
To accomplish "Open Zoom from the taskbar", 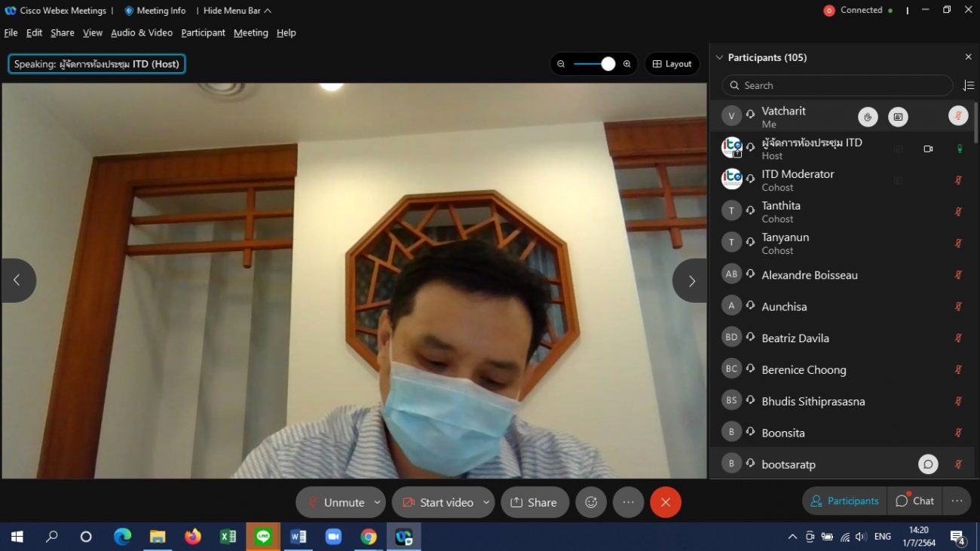I will 333,537.
